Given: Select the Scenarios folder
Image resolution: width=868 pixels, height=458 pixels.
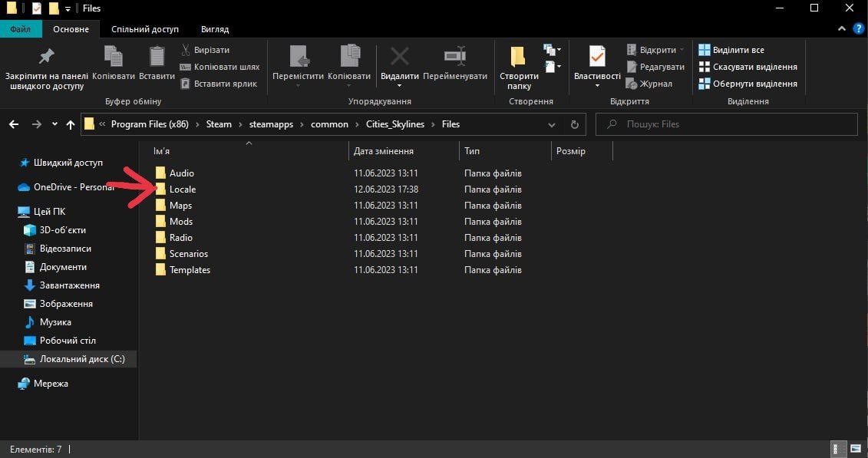Looking at the screenshot, I should [x=189, y=254].
